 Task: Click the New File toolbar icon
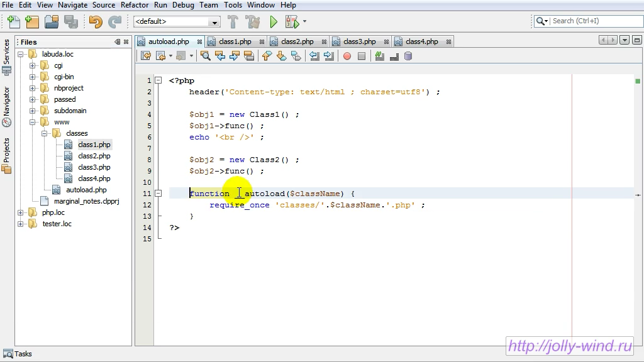(14, 21)
